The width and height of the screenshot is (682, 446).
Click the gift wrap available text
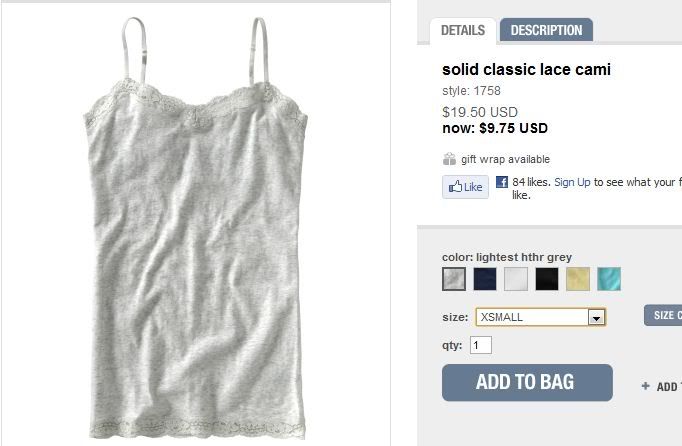(x=505, y=159)
